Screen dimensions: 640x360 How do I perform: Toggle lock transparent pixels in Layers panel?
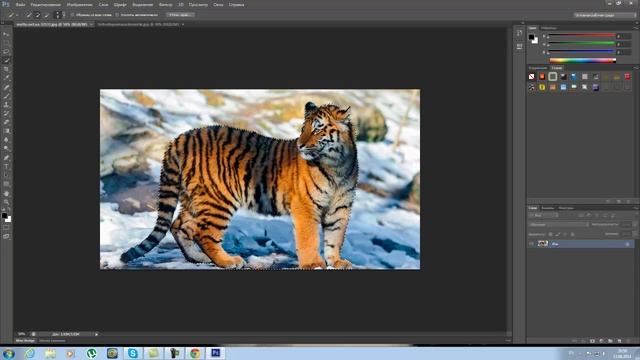tap(551, 234)
